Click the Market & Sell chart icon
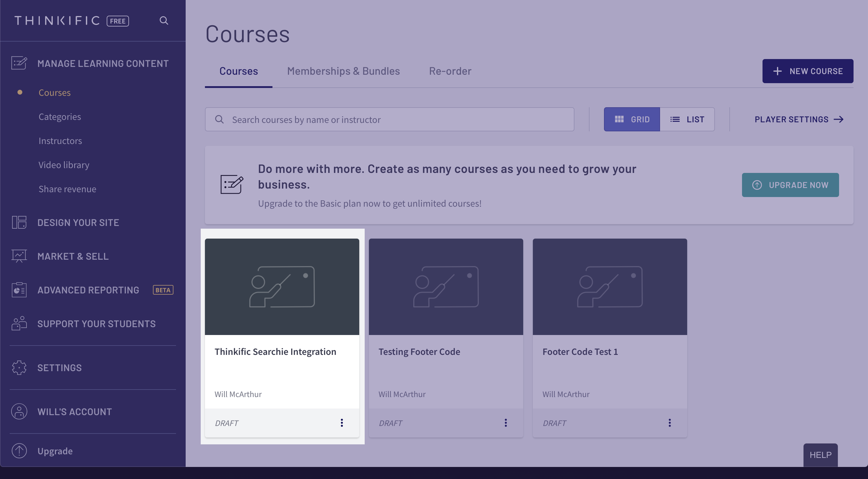Image resolution: width=868 pixels, height=479 pixels. point(19,256)
